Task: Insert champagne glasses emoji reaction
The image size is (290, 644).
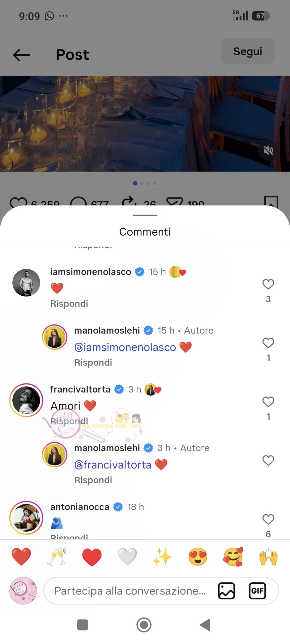Action: 57,557
